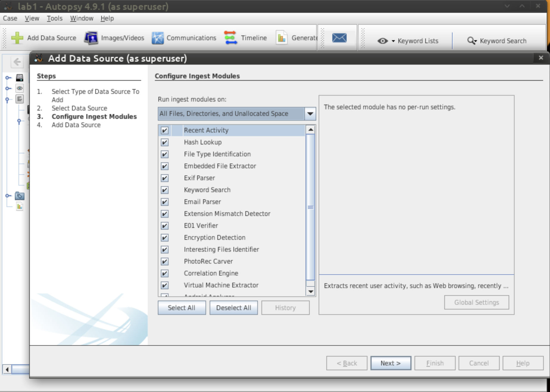The height and width of the screenshot is (392, 550).
Task: Expand the Tags tree node
Action: (8, 196)
